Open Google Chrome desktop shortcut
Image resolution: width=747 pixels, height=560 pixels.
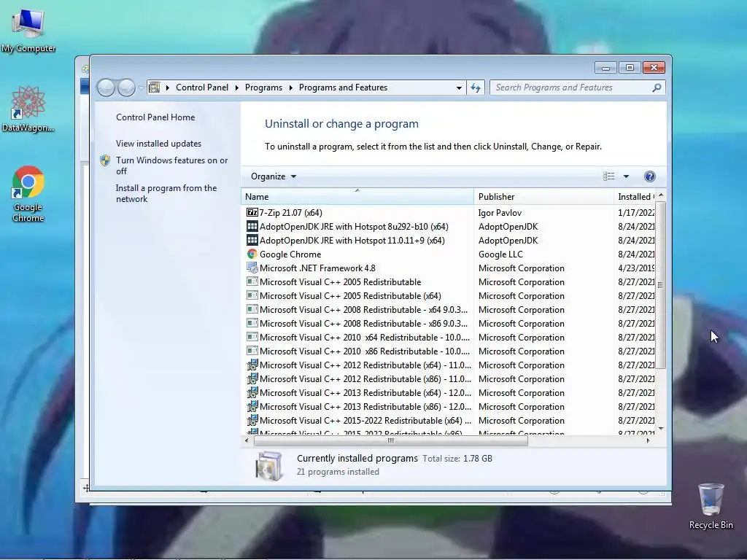click(x=28, y=194)
